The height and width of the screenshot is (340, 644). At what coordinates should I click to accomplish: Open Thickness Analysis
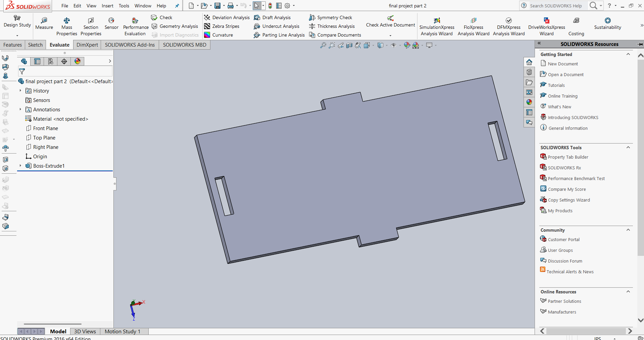[332, 26]
